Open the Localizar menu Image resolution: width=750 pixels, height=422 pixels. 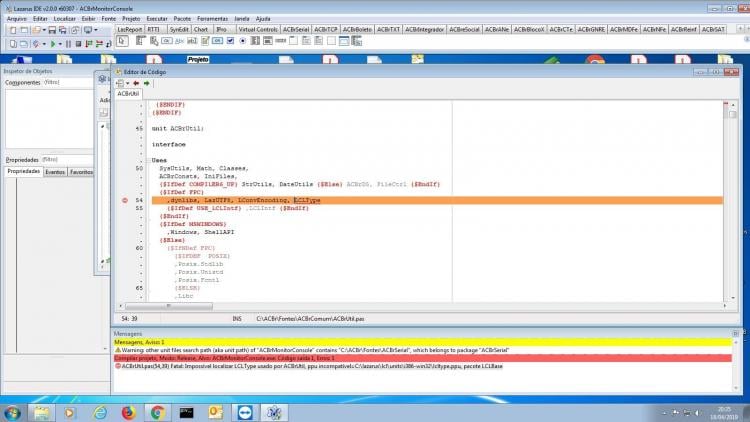64,19
